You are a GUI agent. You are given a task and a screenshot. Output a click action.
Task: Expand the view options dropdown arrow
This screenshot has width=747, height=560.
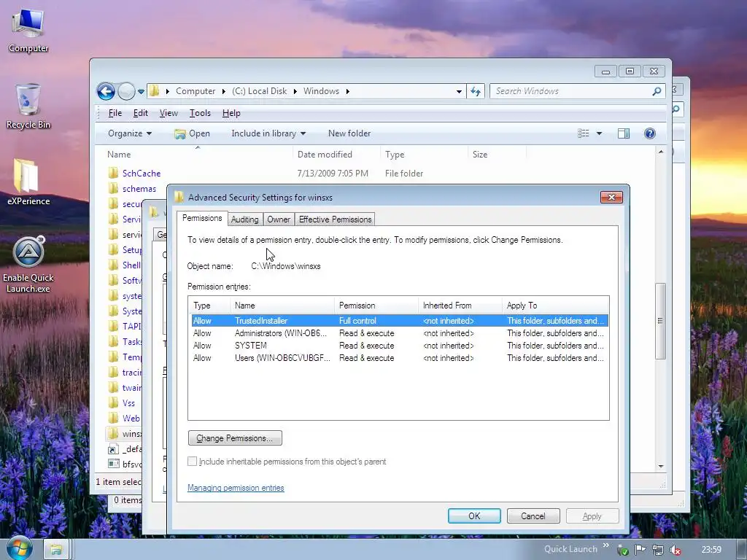pyautogui.click(x=599, y=133)
